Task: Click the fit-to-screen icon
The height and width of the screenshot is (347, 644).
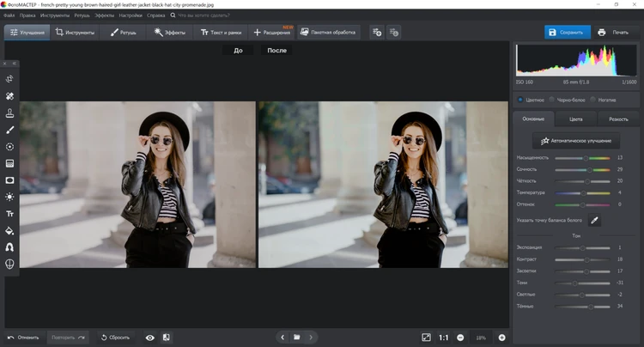Action: [x=426, y=338]
